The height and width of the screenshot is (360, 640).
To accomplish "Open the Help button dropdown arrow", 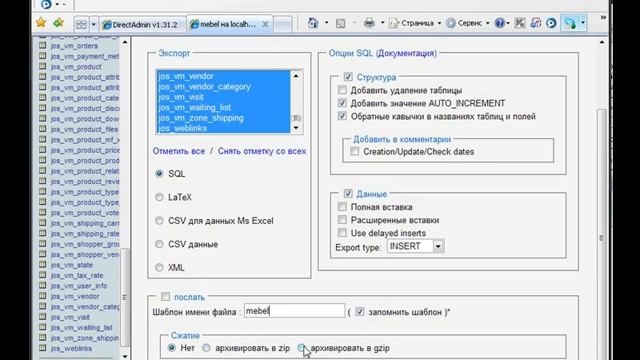I will [508, 23].
